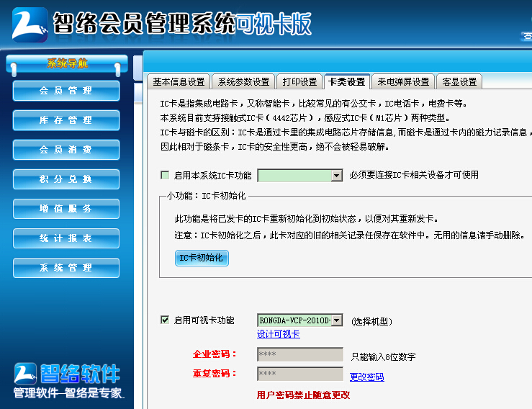This screenshot has height=409, width=532.
Task: Switch to the 客显设置 tab
Action: pos(459,82)
